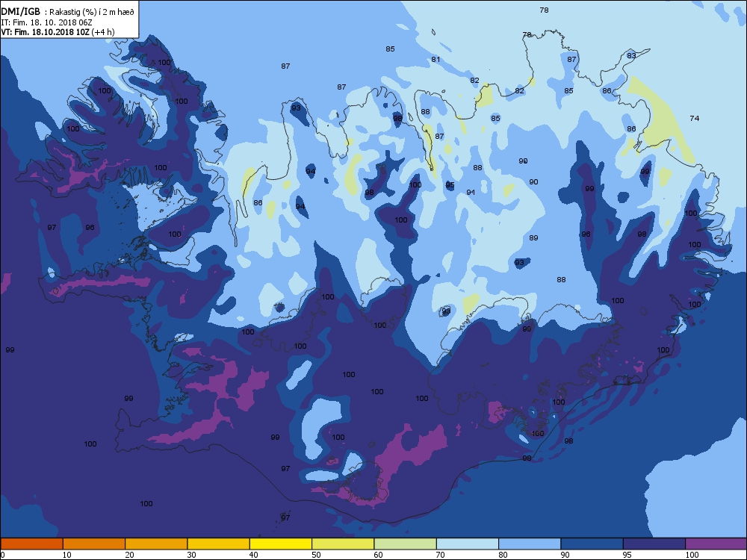Screen dimensions: 747x560
Task: Select the amber 20–30 legend swatch
Action: (156, 544)
